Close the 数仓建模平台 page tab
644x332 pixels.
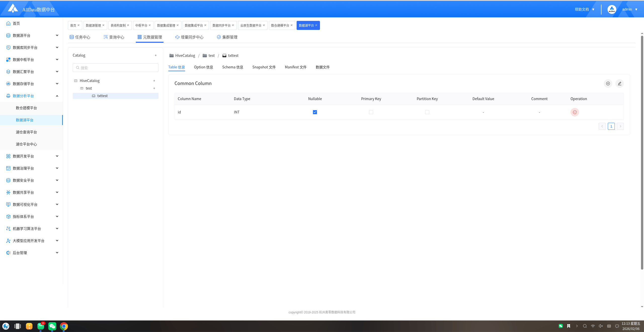(292, 25)
